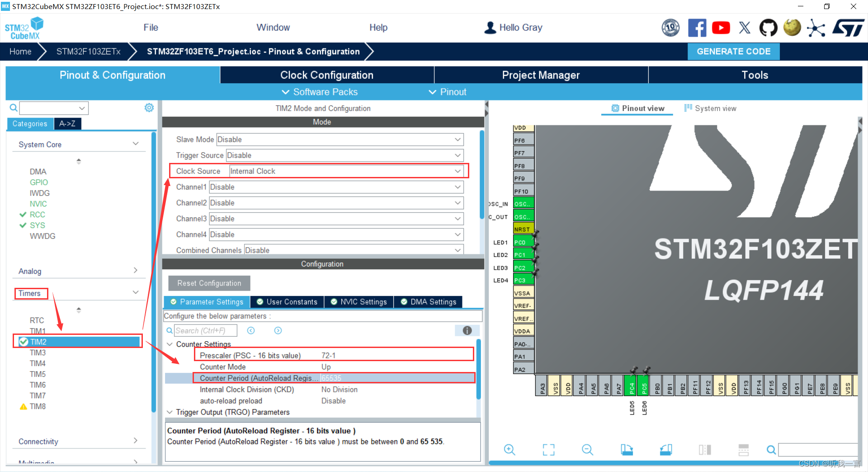Image resolution: width=868 pixels, height=472 pixels.
Task: Switch to the NVIC Settings tab
Action: pyautogui.click(x=359, y=302)
